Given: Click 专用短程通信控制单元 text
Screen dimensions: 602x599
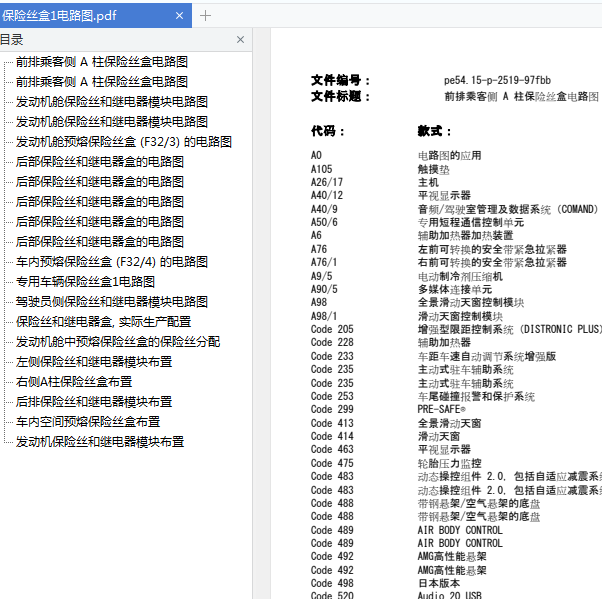Looking at the screenshot, I should click(471, 222).
